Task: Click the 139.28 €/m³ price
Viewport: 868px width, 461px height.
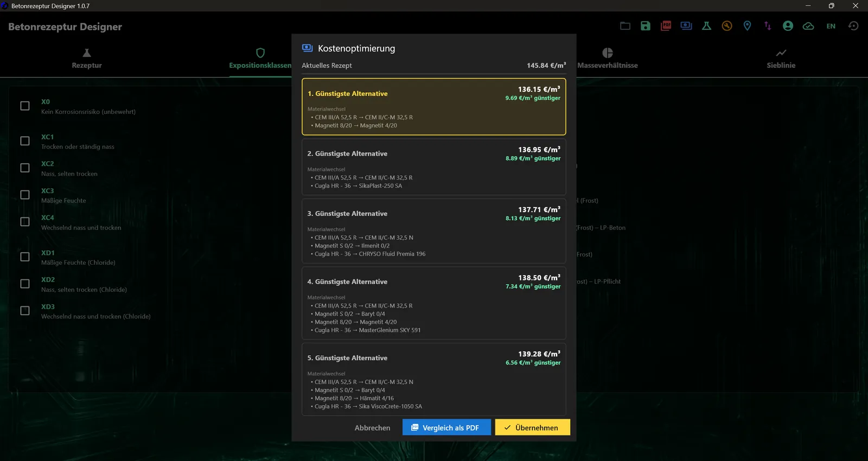Action: click(x=539, y=354)
